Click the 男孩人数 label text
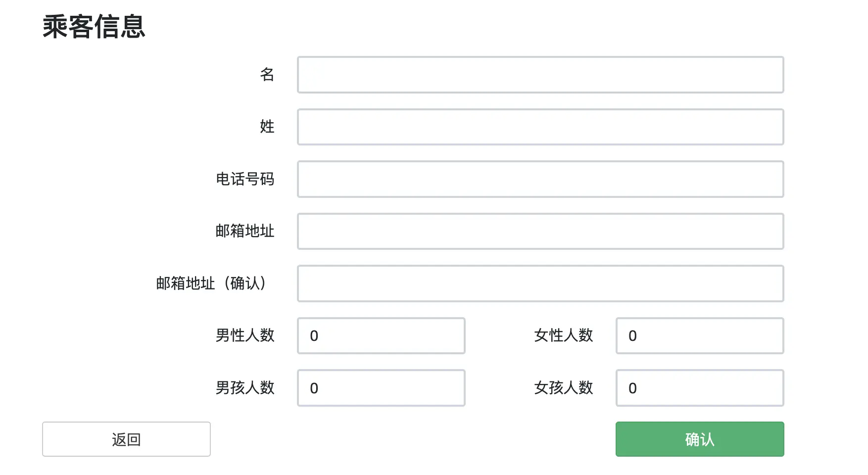 [245, 388]
